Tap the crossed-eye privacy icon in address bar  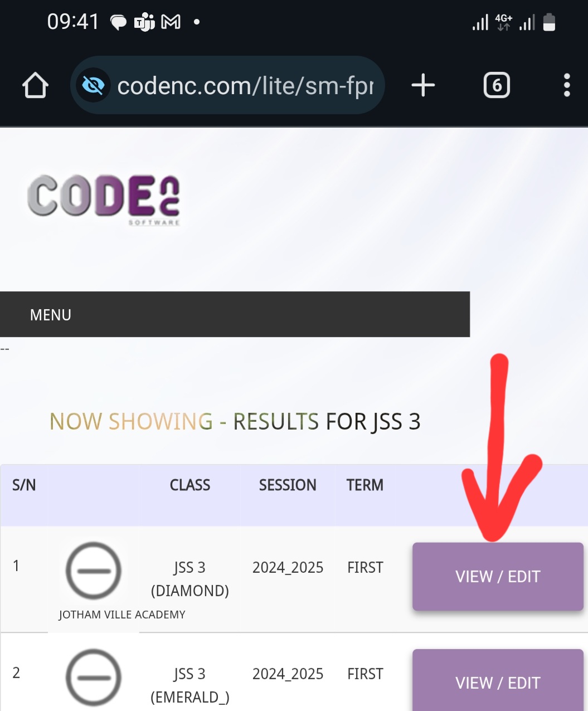point(93,86)
